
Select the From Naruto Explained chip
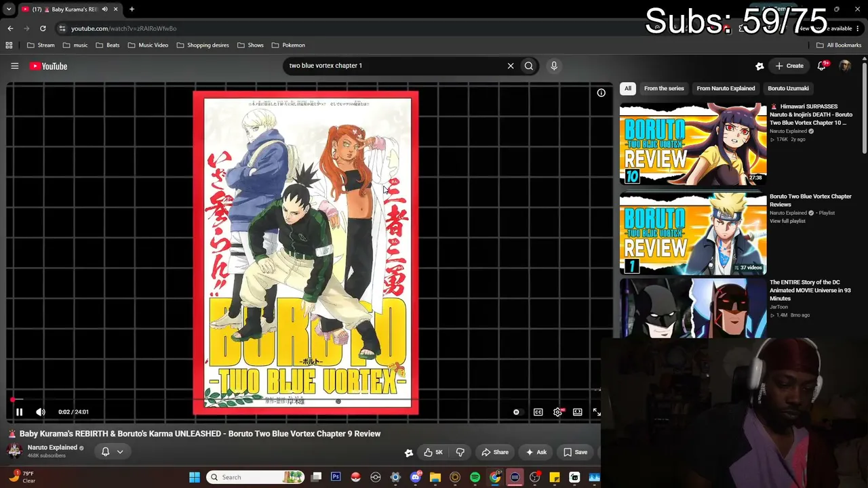point(726,88)
